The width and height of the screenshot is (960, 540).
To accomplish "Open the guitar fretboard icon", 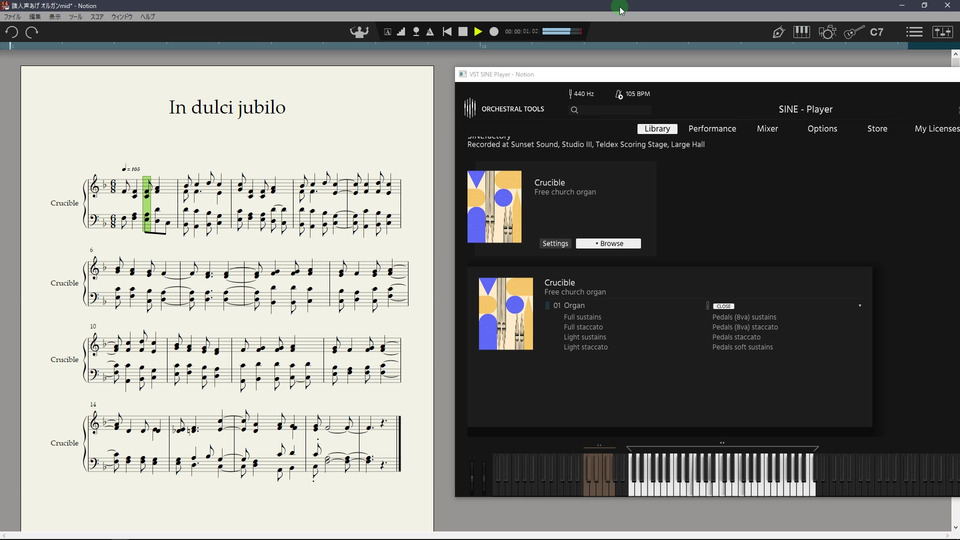I will tap(852, 32).
